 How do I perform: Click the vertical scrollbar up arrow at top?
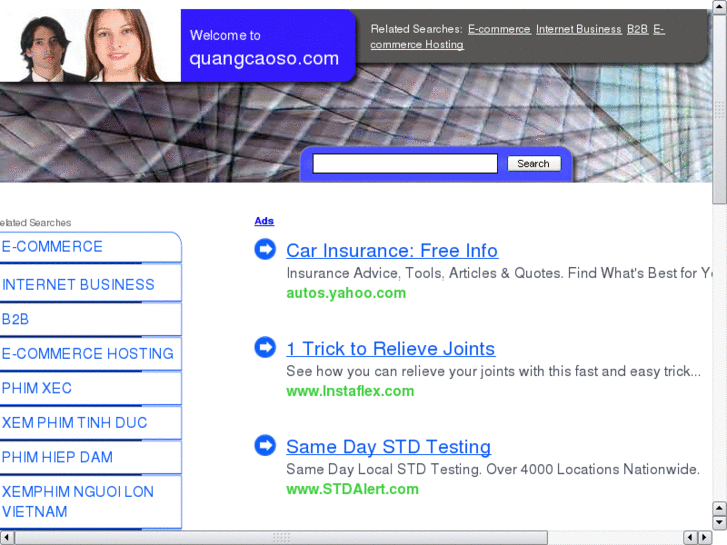(720, 6)
